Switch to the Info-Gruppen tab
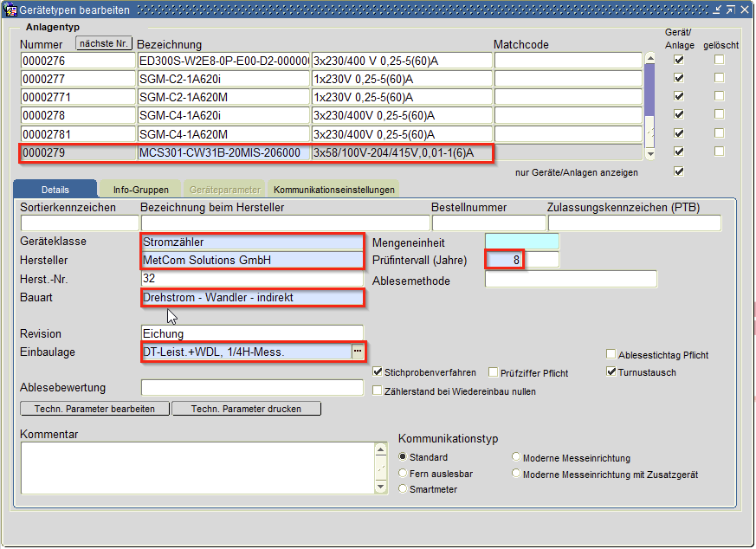 [x=140, y=190]
